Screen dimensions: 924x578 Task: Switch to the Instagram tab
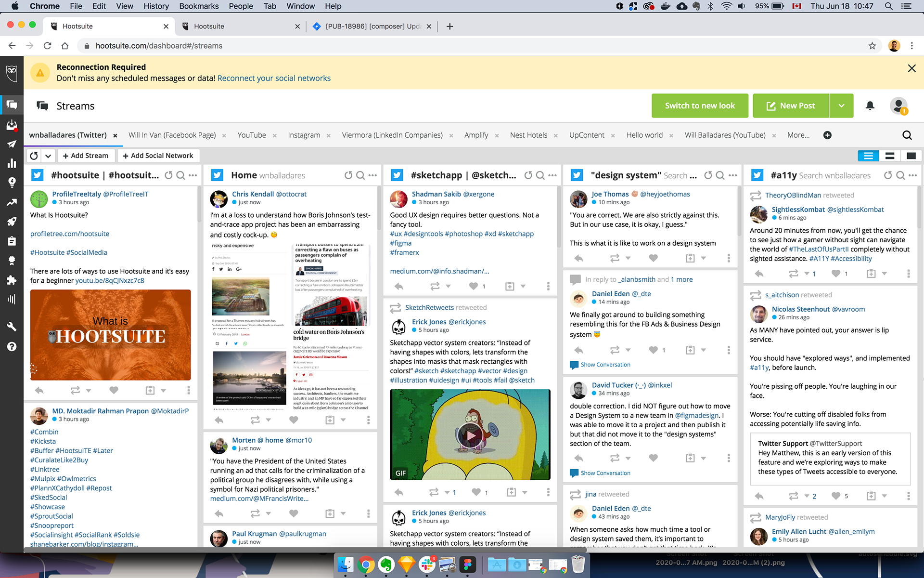click(304, 135)
